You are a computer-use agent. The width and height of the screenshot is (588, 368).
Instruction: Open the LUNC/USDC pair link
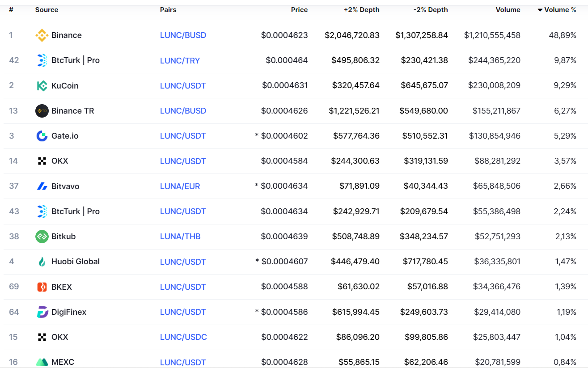coord(183,337)
